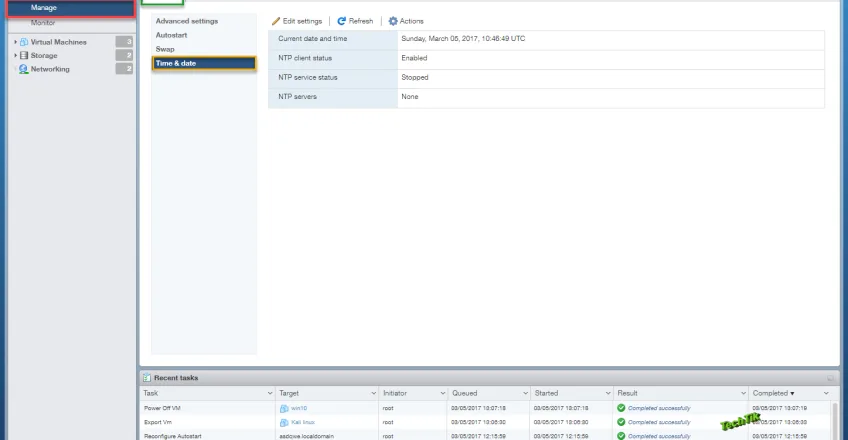Select Advanced settings in the side menu
The height and width of the screenshot is (440, 848).
point(186,21)
